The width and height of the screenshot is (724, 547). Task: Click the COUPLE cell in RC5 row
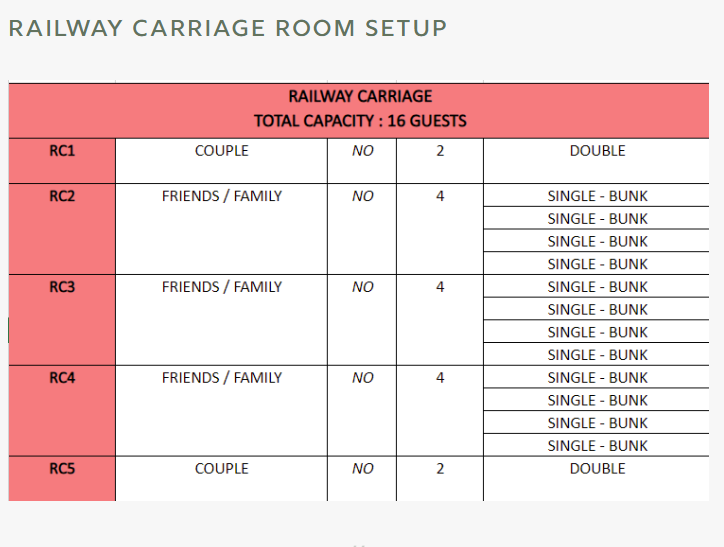222,479
